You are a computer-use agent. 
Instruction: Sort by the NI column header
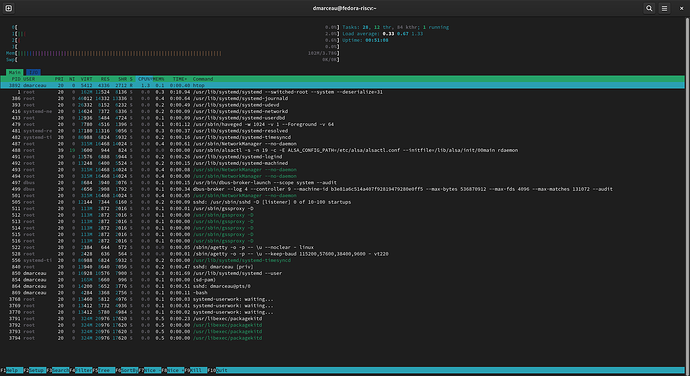[72, 79]
